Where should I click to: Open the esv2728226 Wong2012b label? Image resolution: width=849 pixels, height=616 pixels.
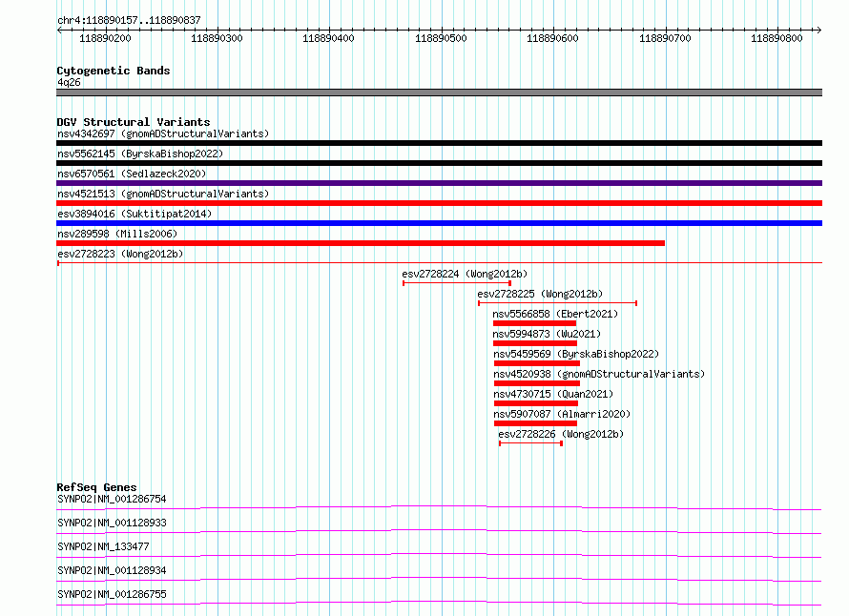(561, 434)
